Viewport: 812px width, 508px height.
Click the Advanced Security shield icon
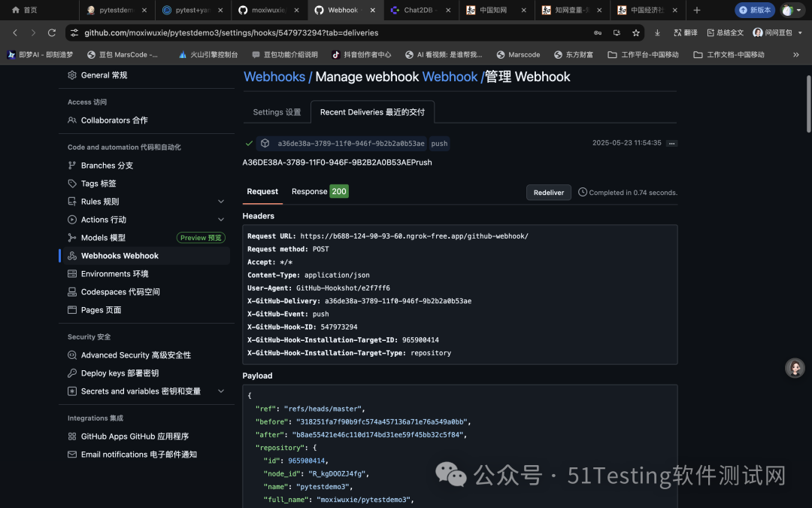tap(72, 355)
